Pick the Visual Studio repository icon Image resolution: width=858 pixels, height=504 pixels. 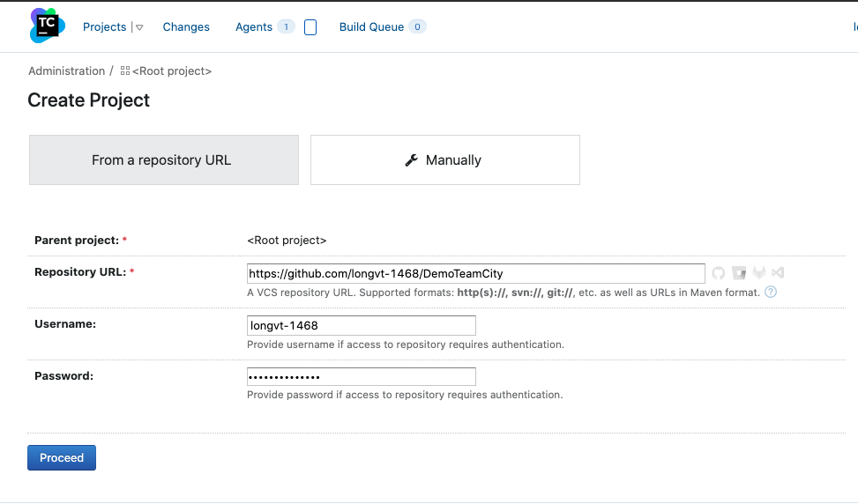point(778,273)
